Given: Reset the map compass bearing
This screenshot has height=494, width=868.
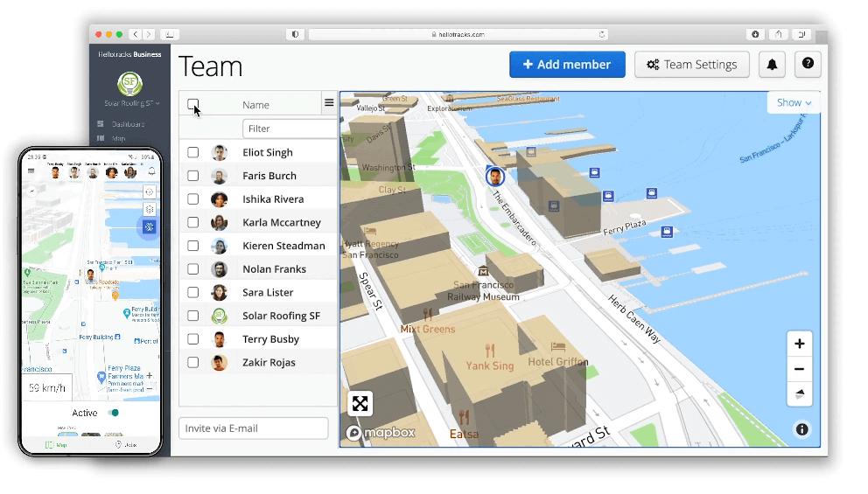Looking at the screenshot, I should pyautogui.click(x=799, y=394).
